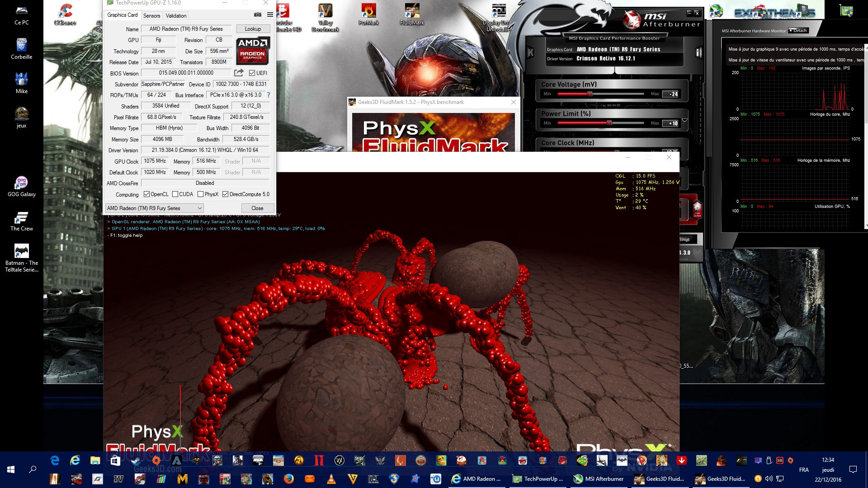Click the Subvendor Sapphire/PCPartner value
Screen dimensions: 868x488
[x=163, y=84]
